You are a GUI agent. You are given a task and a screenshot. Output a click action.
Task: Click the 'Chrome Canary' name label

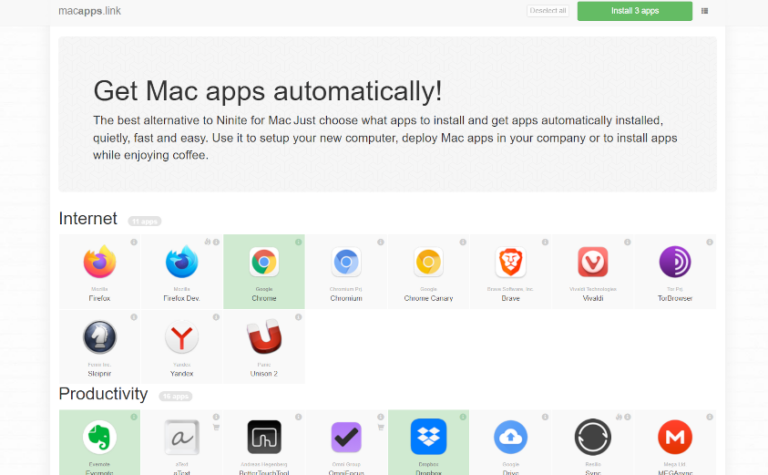429,298
